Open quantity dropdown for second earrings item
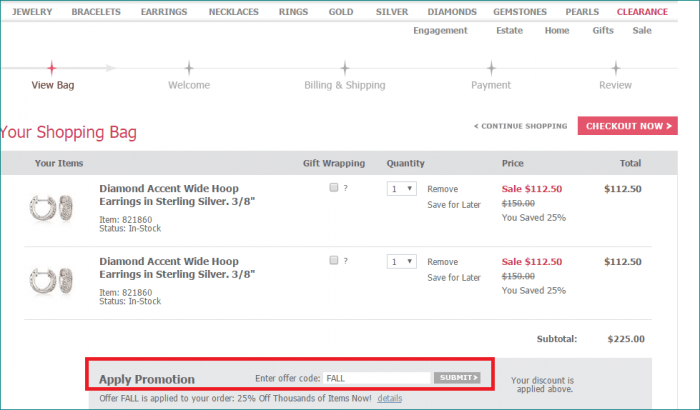Viewport: 700px width, 410px height. click(x=401, y=262)
